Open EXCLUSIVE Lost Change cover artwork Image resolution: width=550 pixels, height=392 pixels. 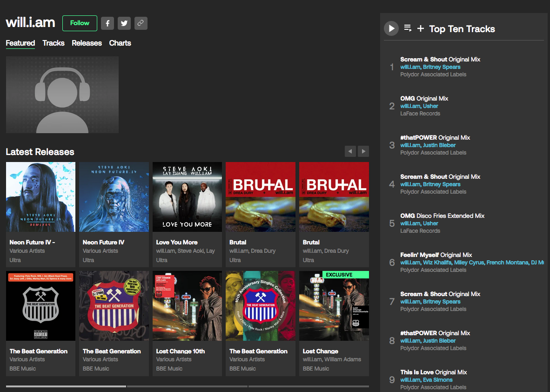[x=334, y=306]
